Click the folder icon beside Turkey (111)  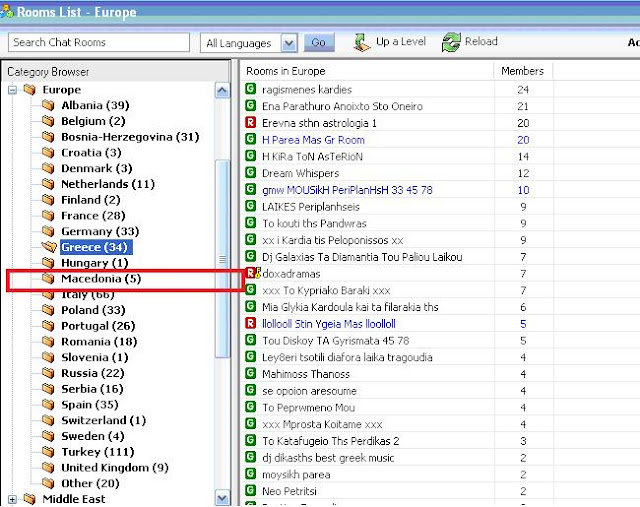coord(48,452)
